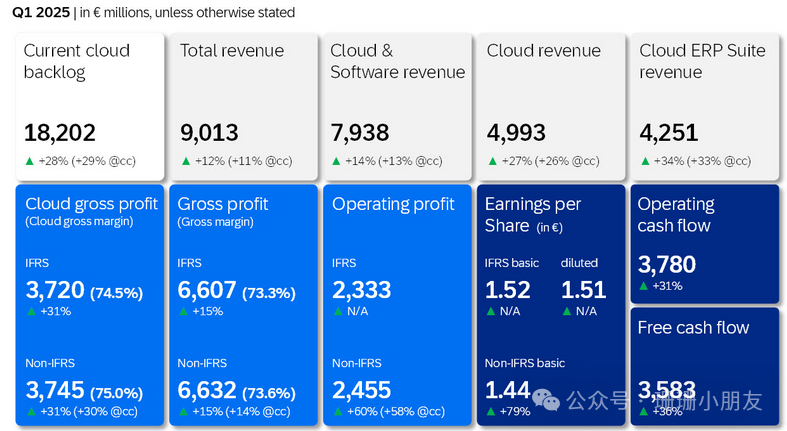787x431 pixels.
Task: Click the green triangle under Cloud ERP Suite 4,251
Action: coord(645,161)
